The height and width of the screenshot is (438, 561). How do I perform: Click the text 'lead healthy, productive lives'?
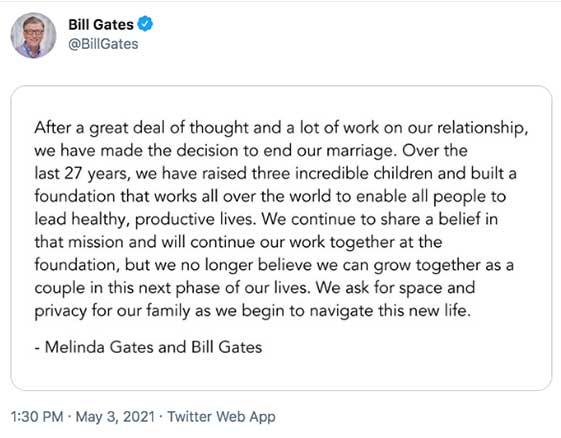[x=143, y=219]
